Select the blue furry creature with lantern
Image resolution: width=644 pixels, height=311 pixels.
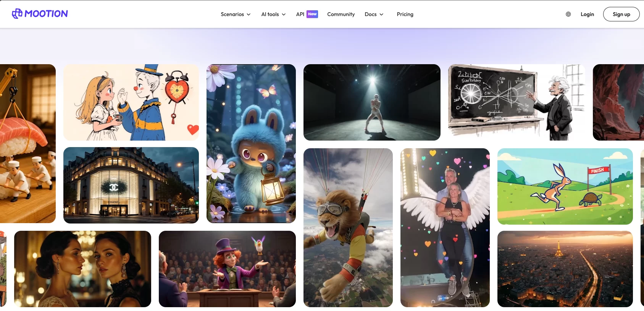(251, 144)
